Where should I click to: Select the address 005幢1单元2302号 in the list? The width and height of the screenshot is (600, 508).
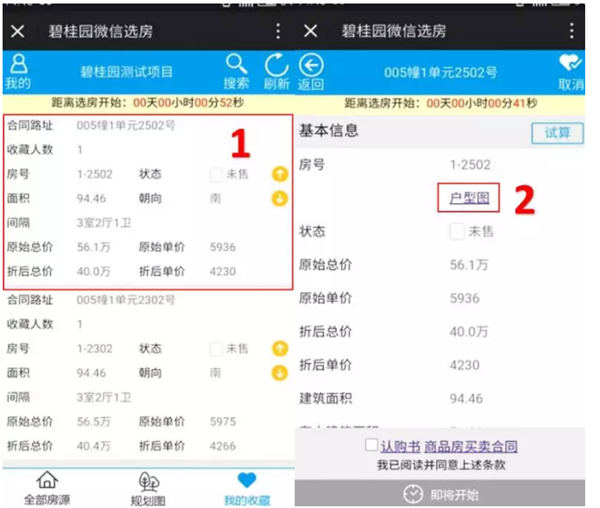pyautogui.click(x=126, y=300)
